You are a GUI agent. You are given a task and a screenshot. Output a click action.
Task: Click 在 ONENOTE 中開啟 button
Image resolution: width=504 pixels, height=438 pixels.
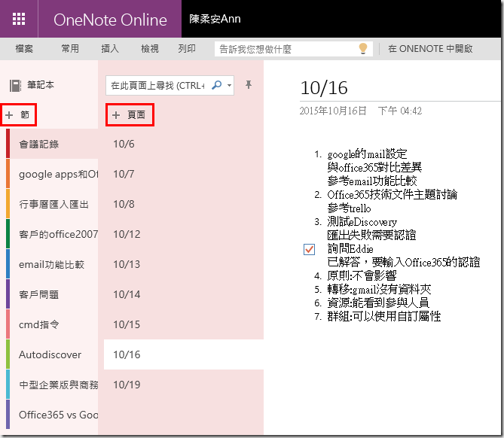pyautogui.click(x=430, y=49)
